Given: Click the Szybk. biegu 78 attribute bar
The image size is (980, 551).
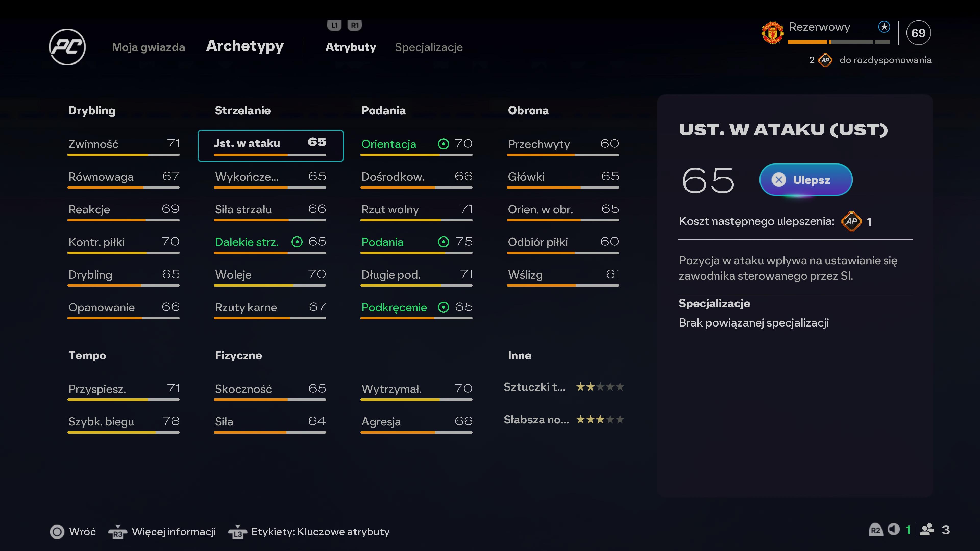Looking at the screenshot, I should 124,432.
